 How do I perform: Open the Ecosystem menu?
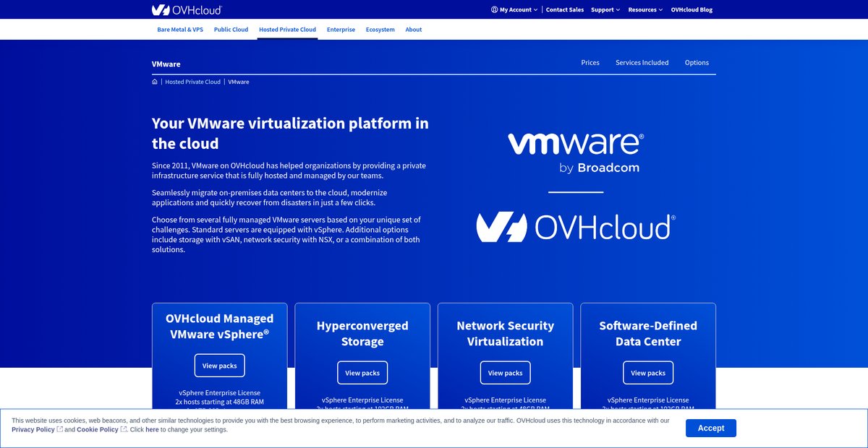380,30
